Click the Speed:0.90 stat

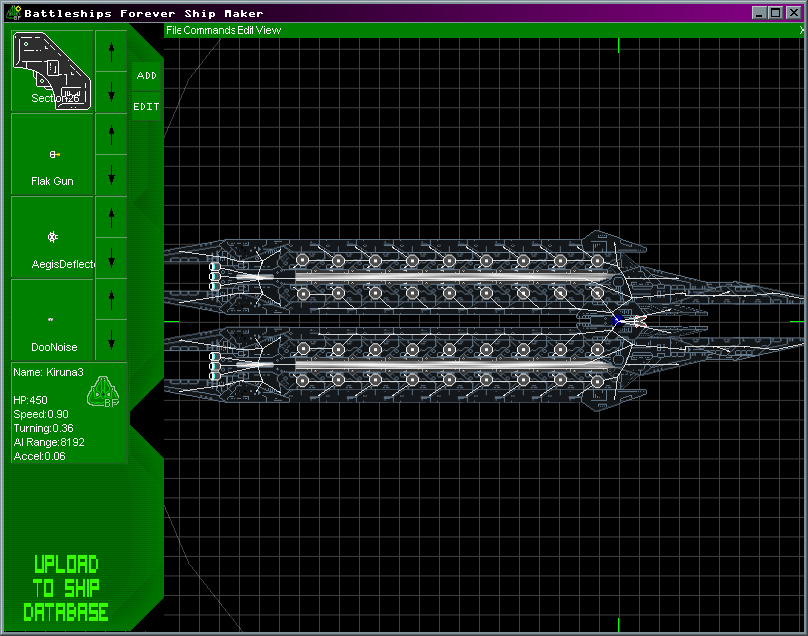tap(41, 414)
